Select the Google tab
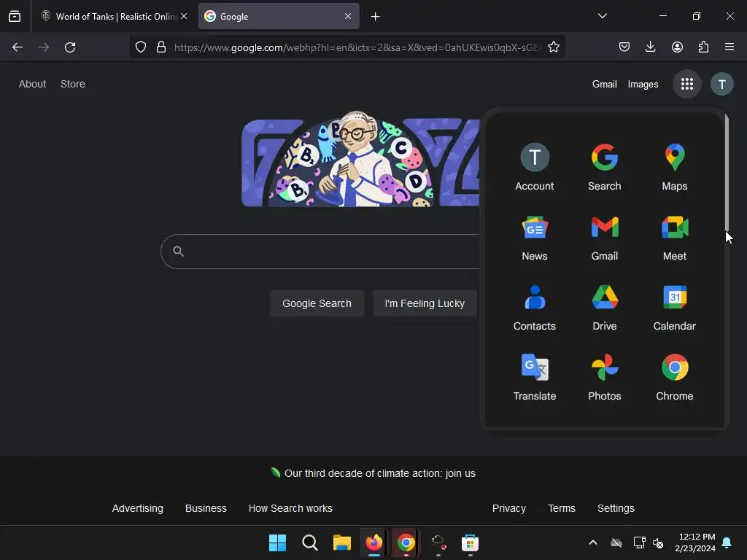Screen dimensions: 747x560 (279, 17)
